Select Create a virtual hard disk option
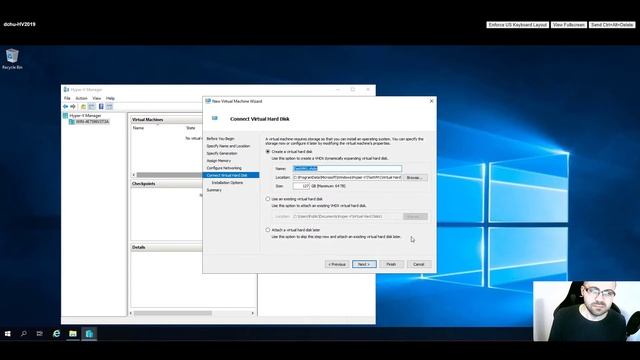This screenshot has height=360, width=640. [x=268, y=151]
